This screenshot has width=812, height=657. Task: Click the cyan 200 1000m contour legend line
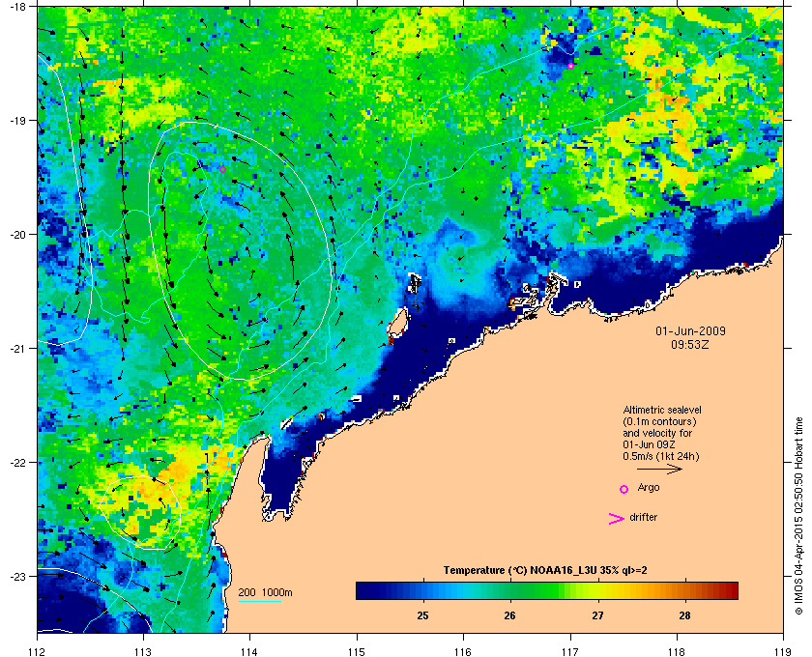259,601
